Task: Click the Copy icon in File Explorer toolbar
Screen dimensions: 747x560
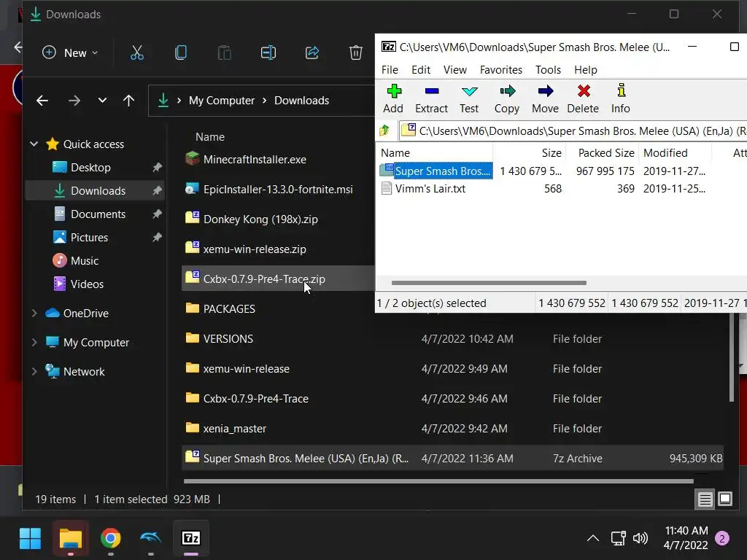Action: [181, 52]
